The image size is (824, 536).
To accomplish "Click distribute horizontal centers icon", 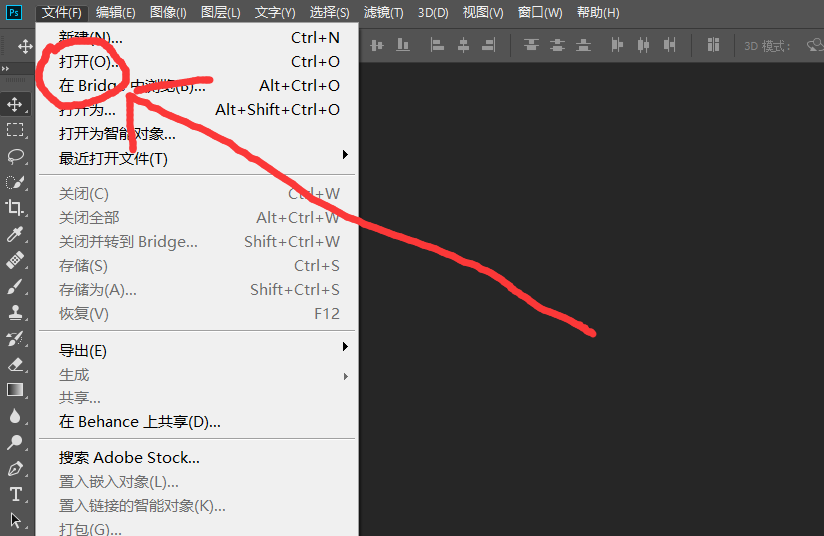I will [643, 46].
